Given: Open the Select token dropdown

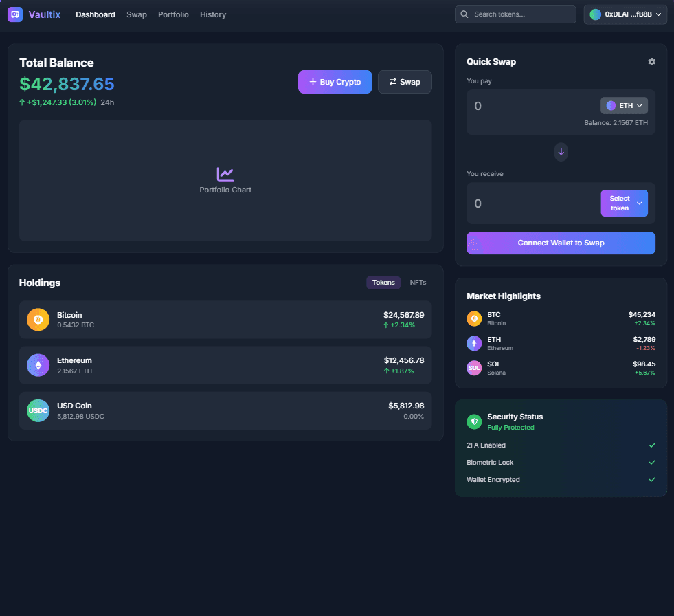Looking at the screenshot, I should click(624, 203).
